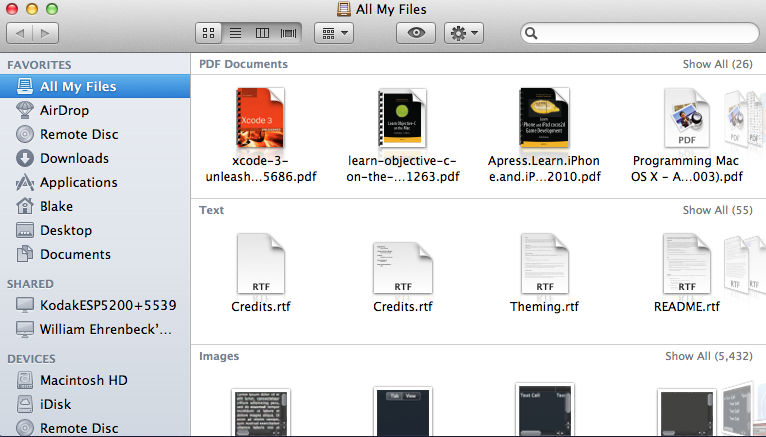Show All 5,432 Images
The height and width of the screenshot is (437, 766).
[x=709, y=356]
